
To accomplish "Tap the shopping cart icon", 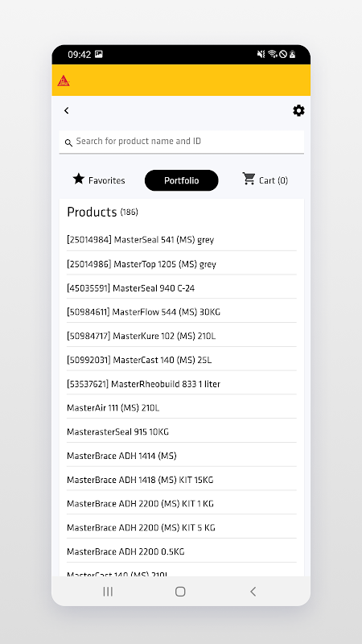I will [249, 179].
